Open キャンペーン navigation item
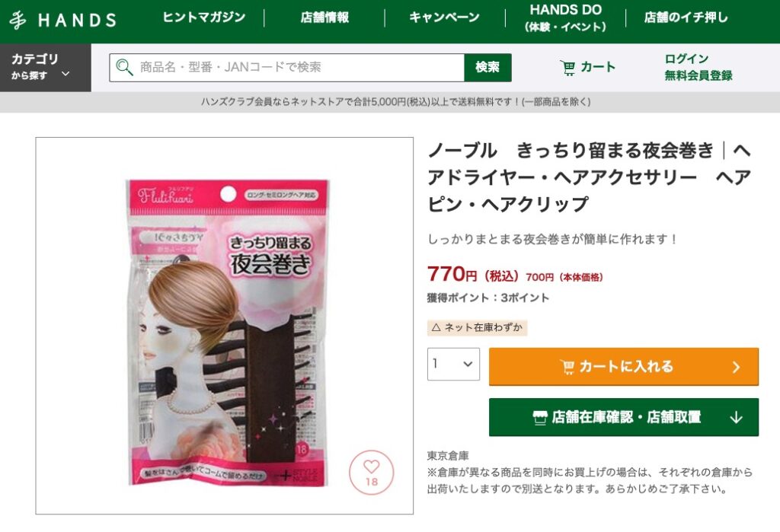This screenshot has width=780, height=532. point(444,18)
